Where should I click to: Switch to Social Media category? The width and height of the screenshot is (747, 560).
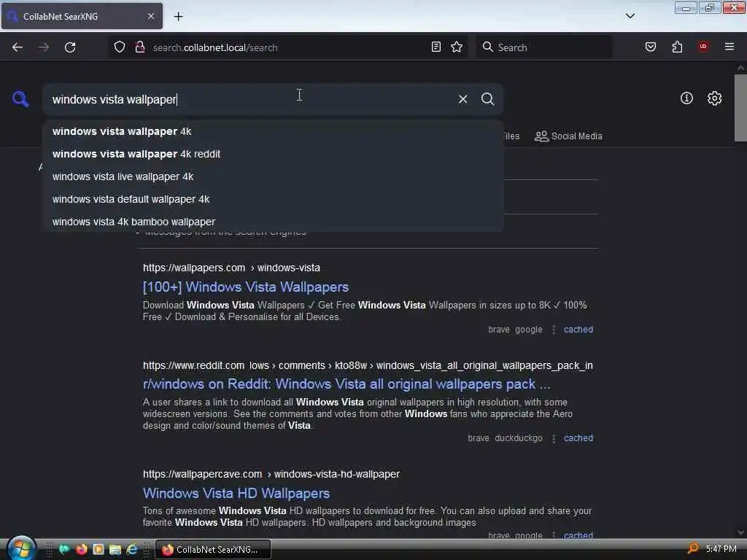[568, 136]
